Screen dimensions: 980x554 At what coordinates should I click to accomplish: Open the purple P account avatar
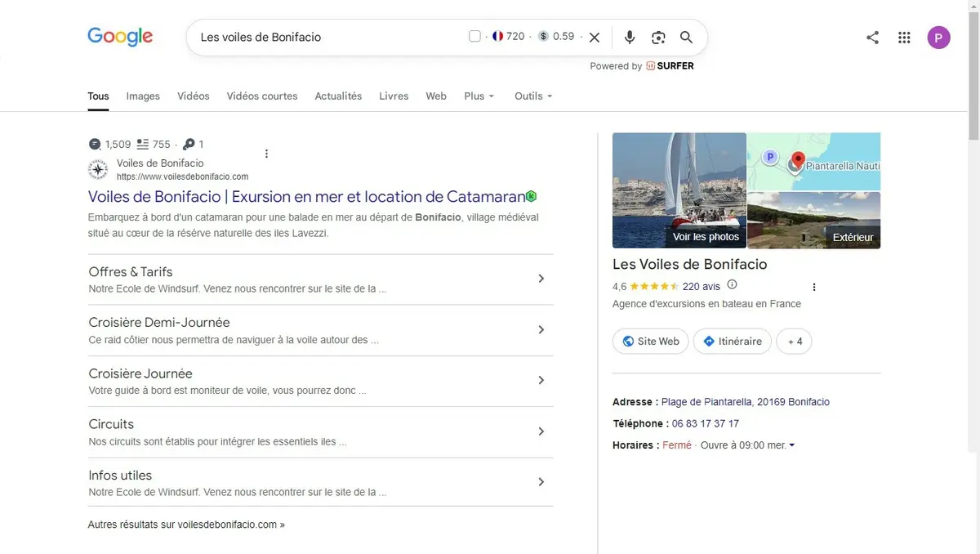point(938,38)
